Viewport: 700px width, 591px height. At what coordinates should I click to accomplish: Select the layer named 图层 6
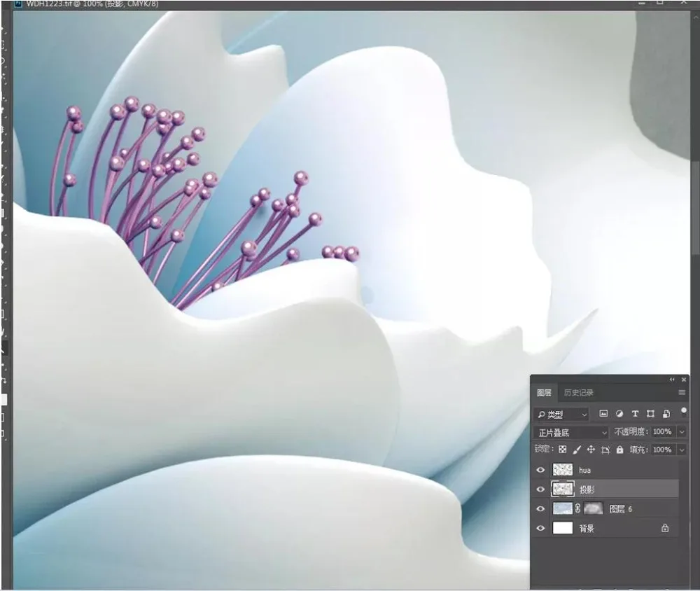(620, 509)
